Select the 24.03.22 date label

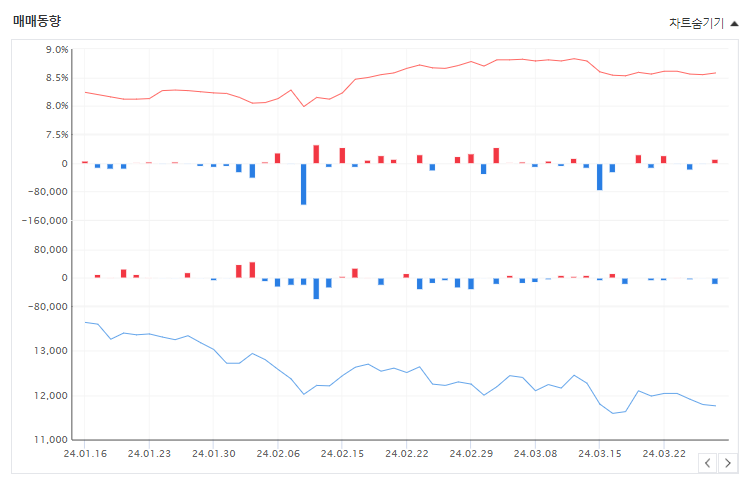point(664,453)
